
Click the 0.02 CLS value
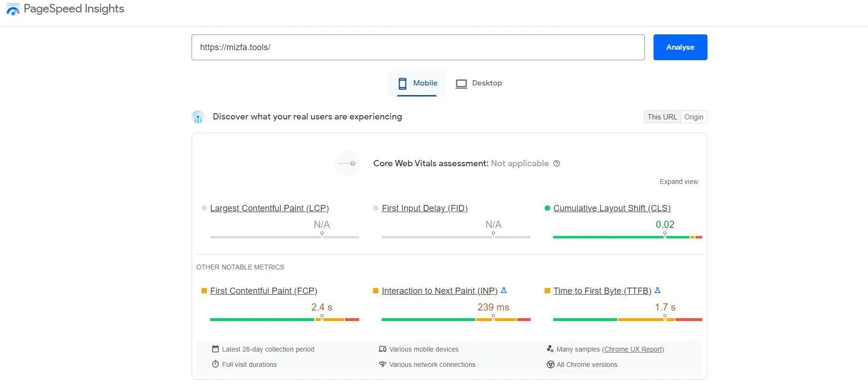pyautogui.click(x=665, y=225)
